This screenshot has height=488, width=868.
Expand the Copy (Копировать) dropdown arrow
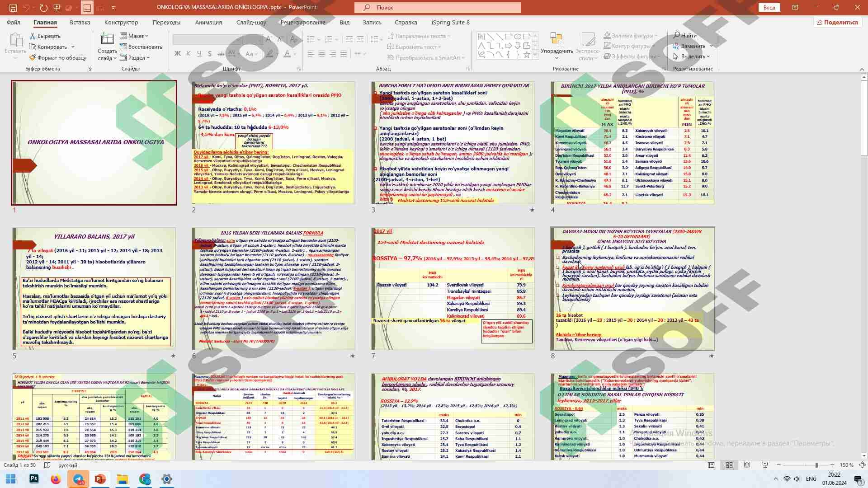73,47
